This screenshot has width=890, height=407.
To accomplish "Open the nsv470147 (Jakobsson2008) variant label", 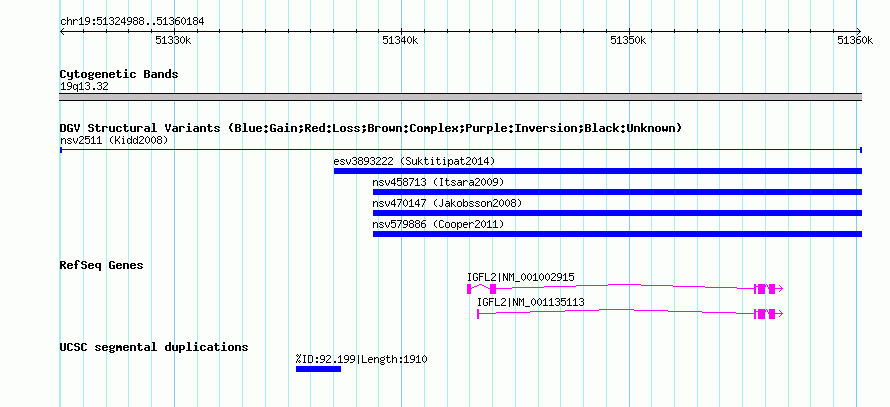I will coord(447,203).
